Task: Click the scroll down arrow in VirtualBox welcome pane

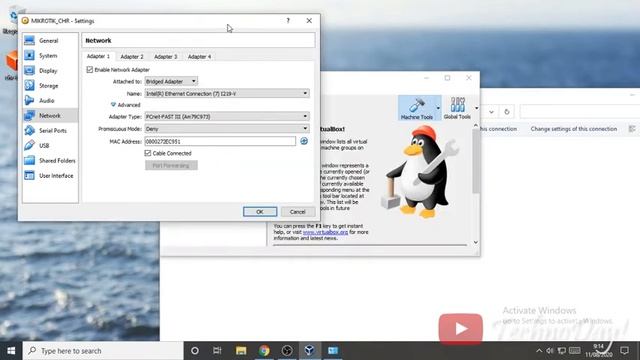Action: click(476, 242)
